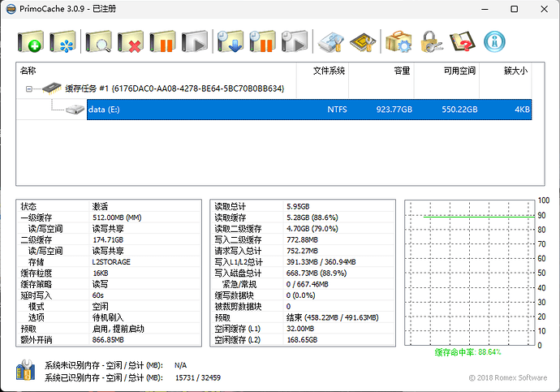Open cache task view with the magnifier icon
The height and width of the screenshot is (392, 560).
[x=98, y=41]
